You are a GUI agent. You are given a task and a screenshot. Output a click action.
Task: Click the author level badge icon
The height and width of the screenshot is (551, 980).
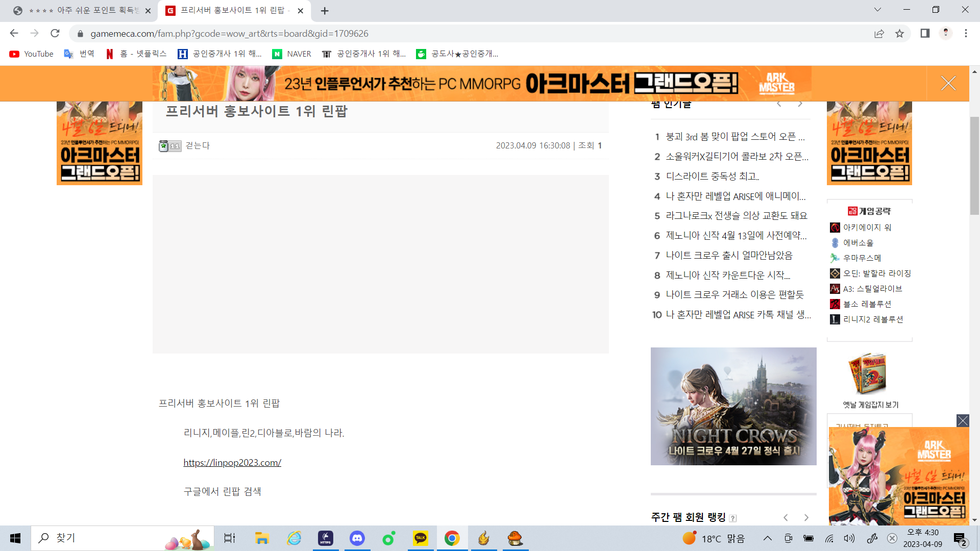click(170, 146)
